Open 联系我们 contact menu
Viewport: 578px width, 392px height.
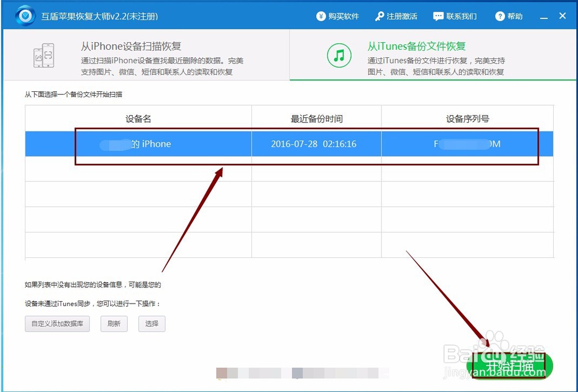(x=455, y=17)
